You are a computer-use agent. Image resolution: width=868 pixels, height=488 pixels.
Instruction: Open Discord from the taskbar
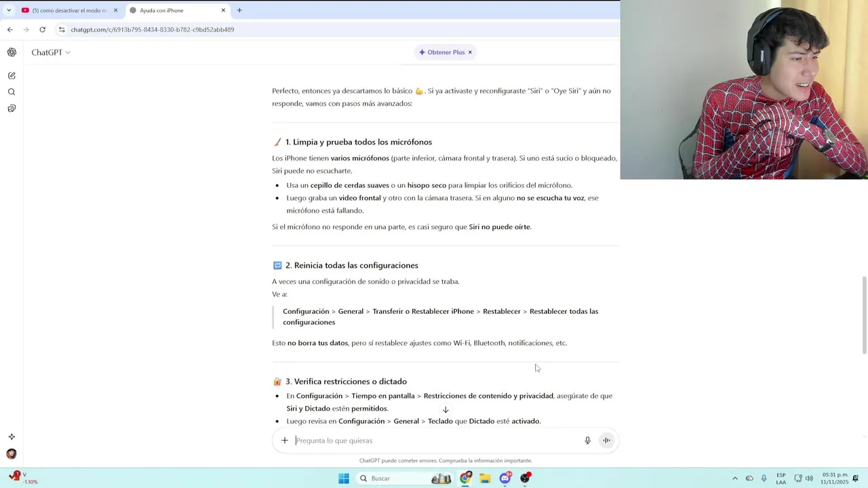[x=505, y=479]
